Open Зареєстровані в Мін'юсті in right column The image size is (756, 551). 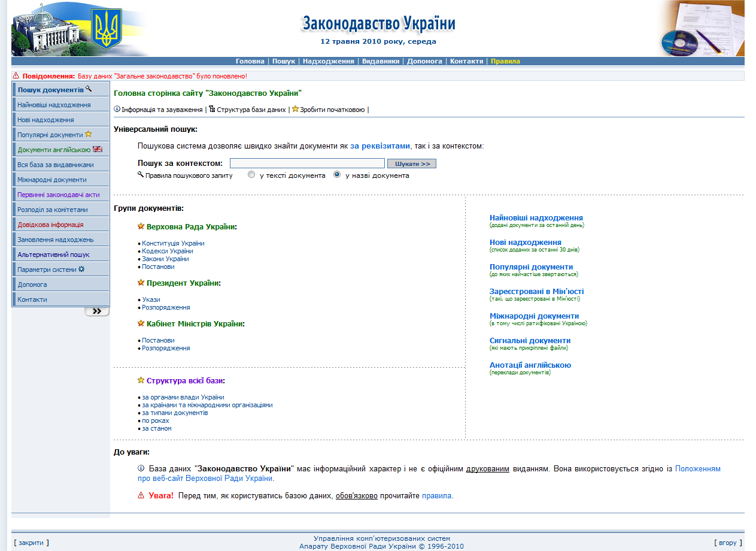537,291
